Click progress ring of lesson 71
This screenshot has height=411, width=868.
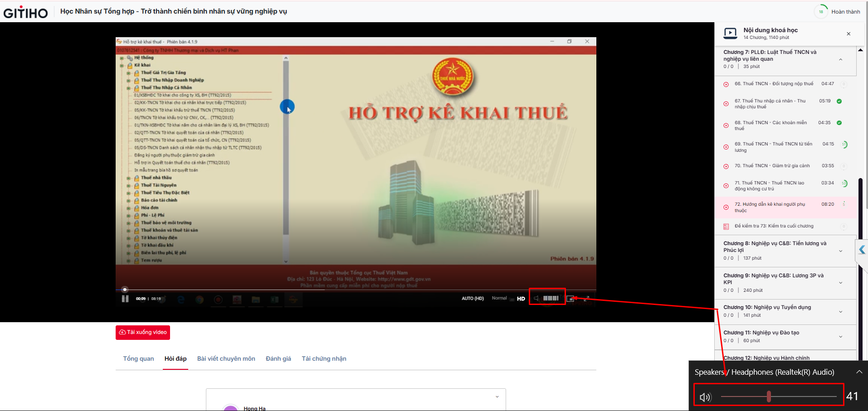tap(844, 184)
